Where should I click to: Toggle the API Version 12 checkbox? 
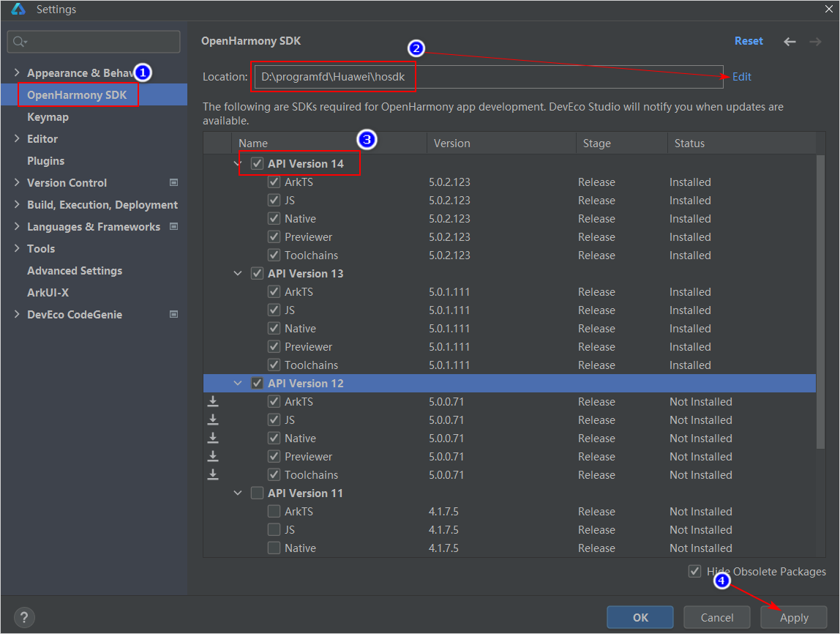pyautogui.click(x=257, y=383)
